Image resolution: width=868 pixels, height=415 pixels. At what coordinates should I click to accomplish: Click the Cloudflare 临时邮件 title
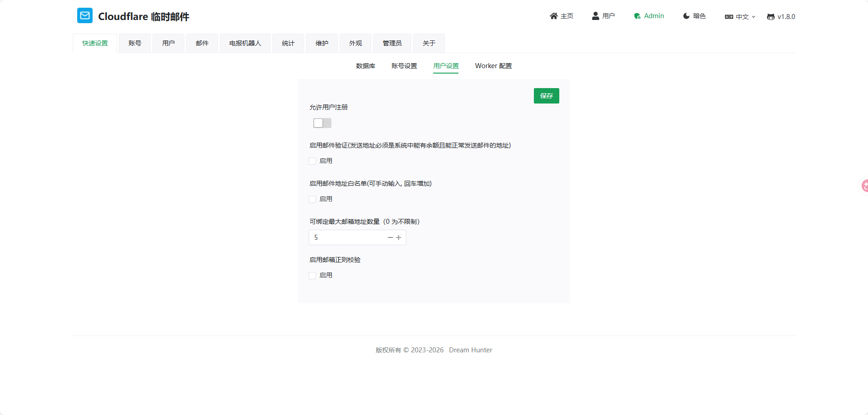(x=143, y=16)
